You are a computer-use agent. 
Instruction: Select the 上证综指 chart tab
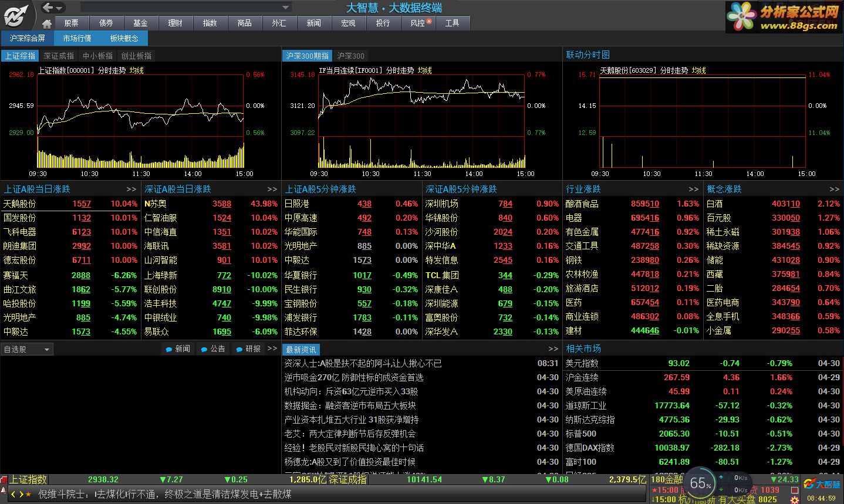(21, 56)
